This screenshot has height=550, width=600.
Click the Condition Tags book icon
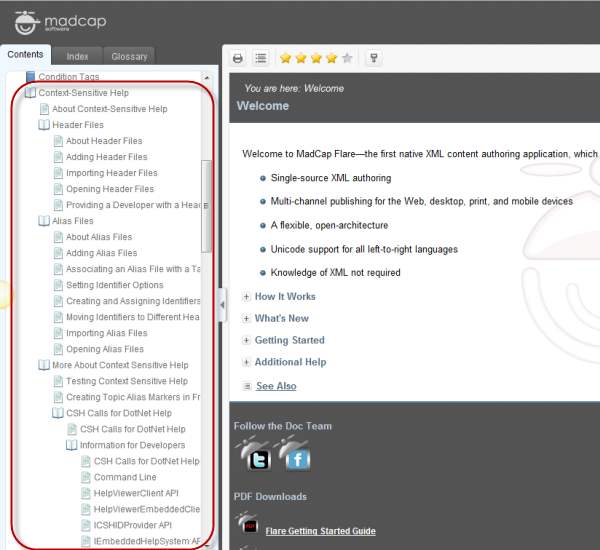click(x=31, y=77)
